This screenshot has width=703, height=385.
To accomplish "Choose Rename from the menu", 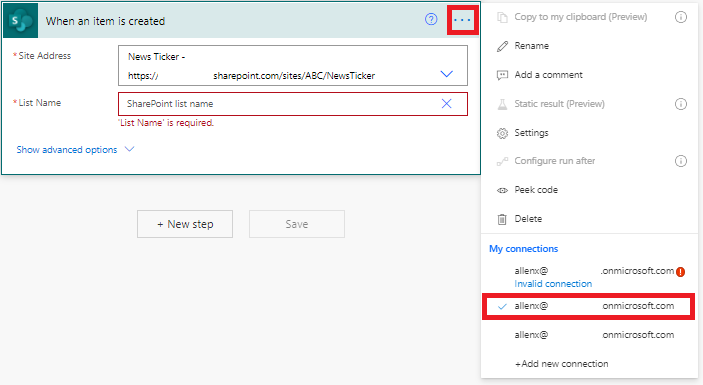I will click(531, 46).
